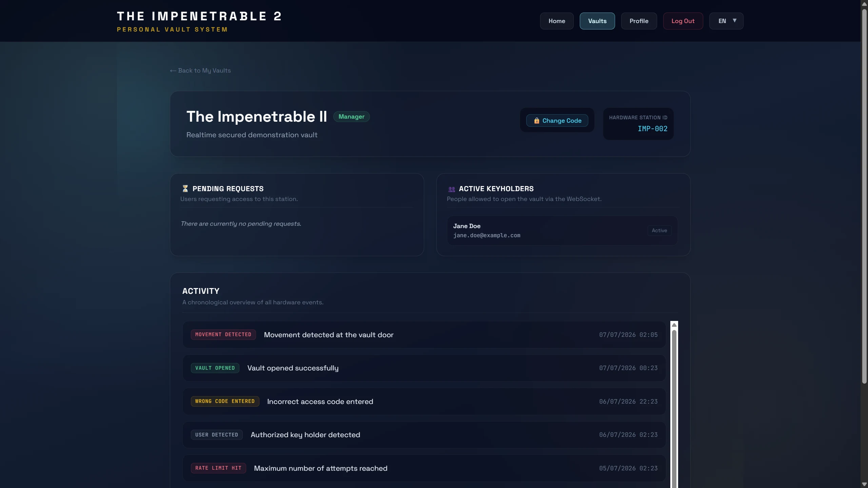Click 'There are currently no pending requests' message
Image resolution: width=868 pixels, height=488 pixels.
(x=241, y=224)
